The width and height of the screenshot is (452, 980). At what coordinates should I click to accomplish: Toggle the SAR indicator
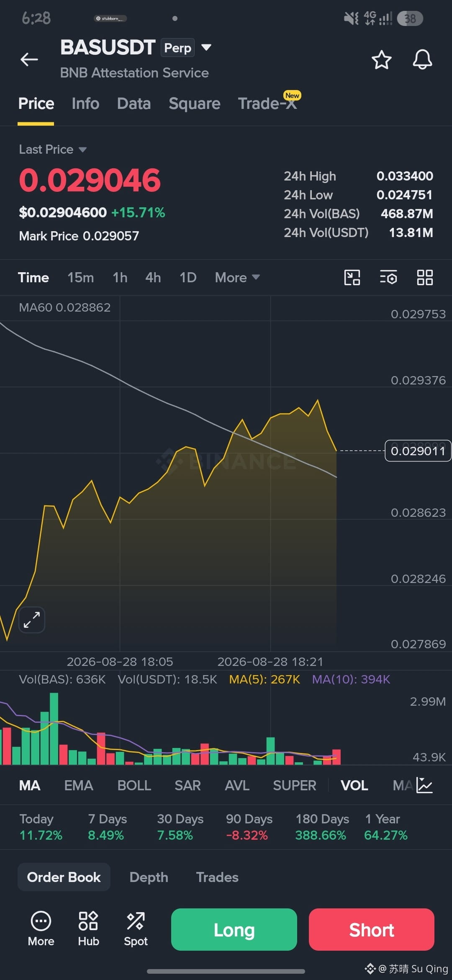tap(188, 785)
